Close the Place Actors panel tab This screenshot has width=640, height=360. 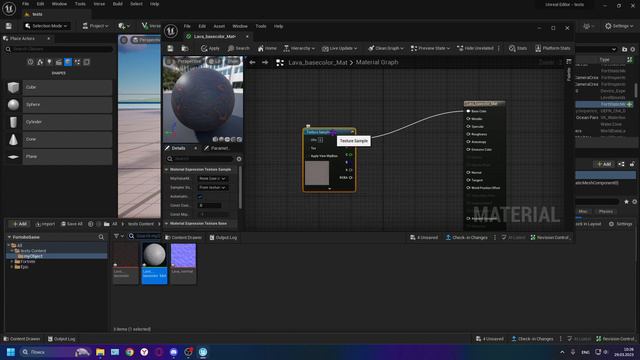49,38
